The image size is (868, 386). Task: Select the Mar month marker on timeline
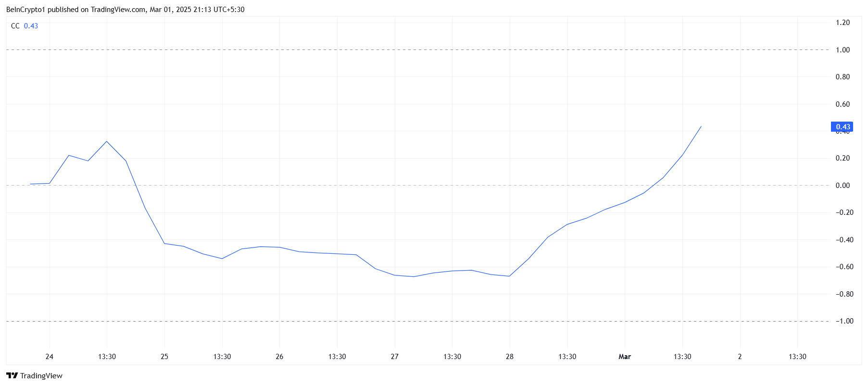click(625, 357)
